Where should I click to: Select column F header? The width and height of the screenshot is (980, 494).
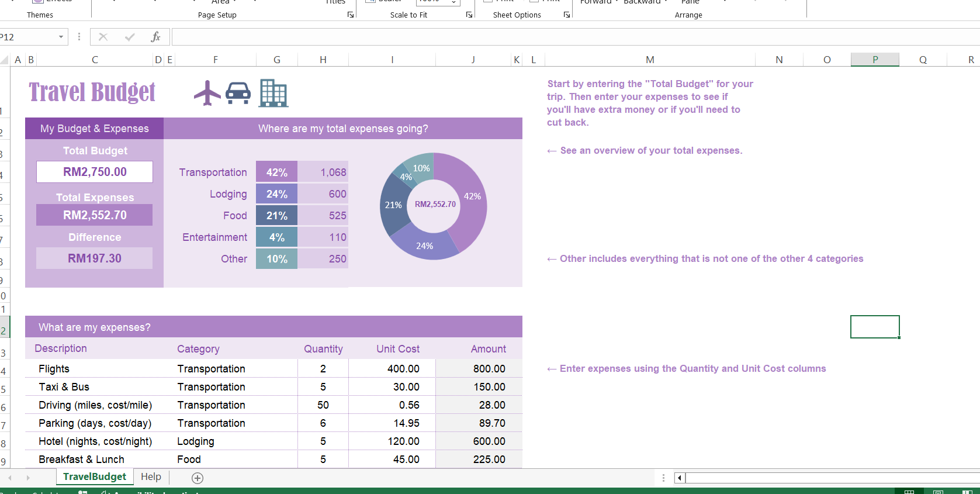[x=216, y=60]
